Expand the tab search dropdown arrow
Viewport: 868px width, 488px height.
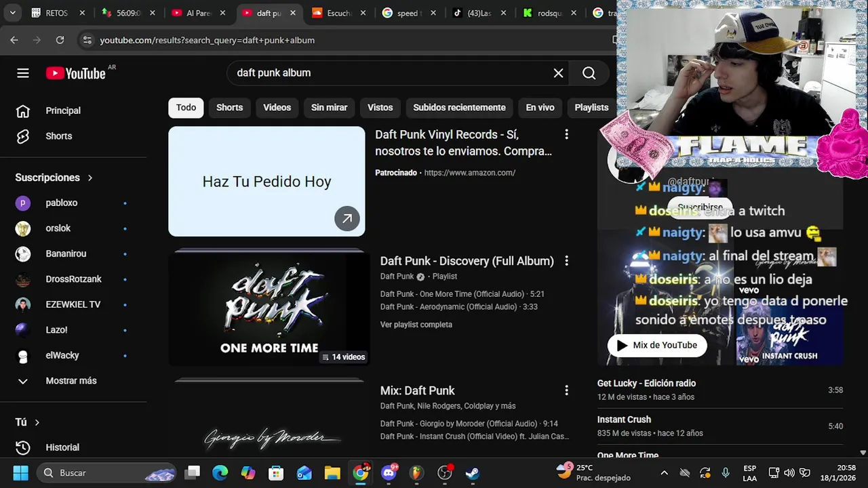coord(12,13)
